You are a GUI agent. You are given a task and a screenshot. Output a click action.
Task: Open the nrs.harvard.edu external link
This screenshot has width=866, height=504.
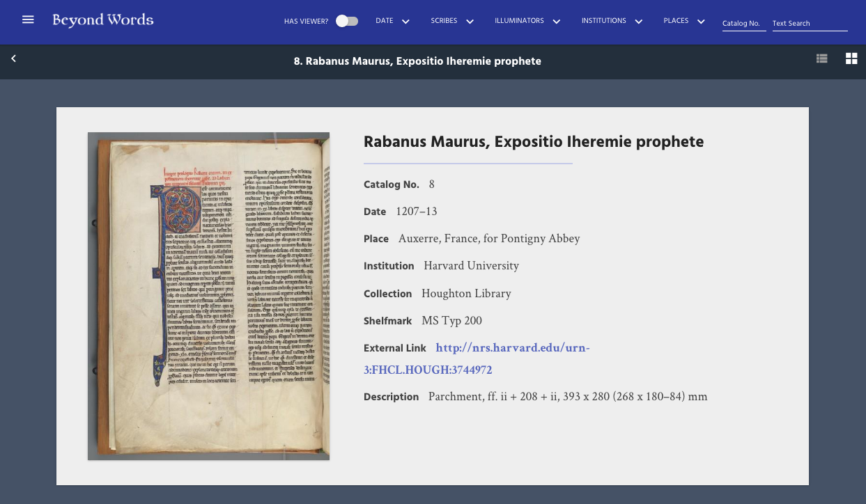(477, 359)
